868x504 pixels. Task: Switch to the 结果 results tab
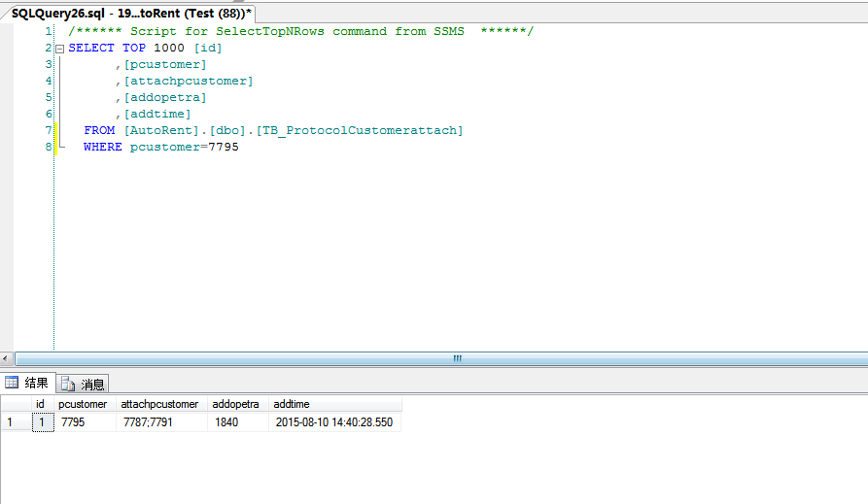pyautogui.click(x=27, y=383)
